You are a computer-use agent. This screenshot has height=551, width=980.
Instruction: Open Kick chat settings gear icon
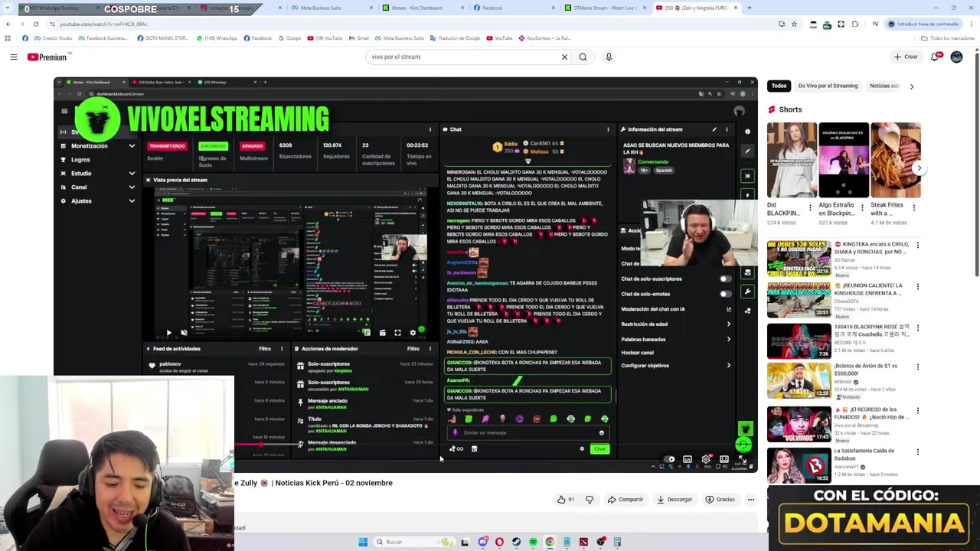(x=582, y=448)
